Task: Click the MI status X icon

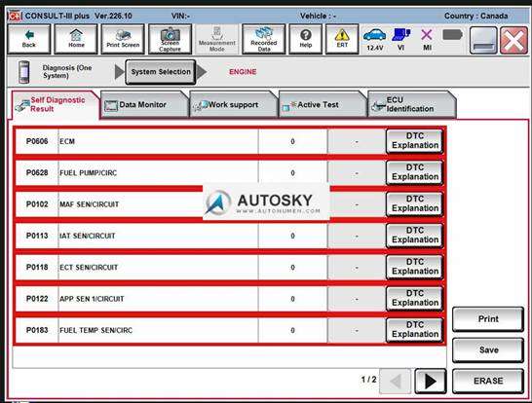Action: point(427,39)
